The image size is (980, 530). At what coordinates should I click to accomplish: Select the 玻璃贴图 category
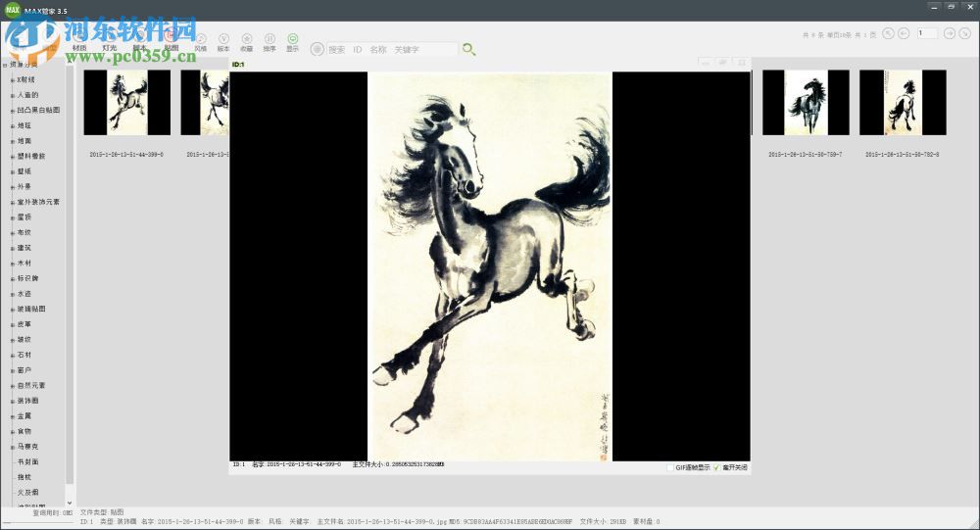click(31, 309)
